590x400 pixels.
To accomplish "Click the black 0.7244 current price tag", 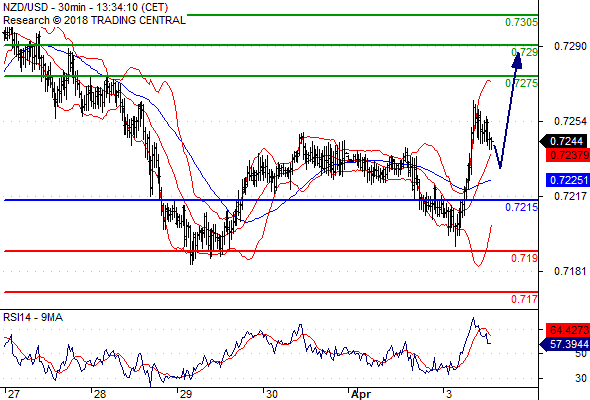I will pos(564,141).
